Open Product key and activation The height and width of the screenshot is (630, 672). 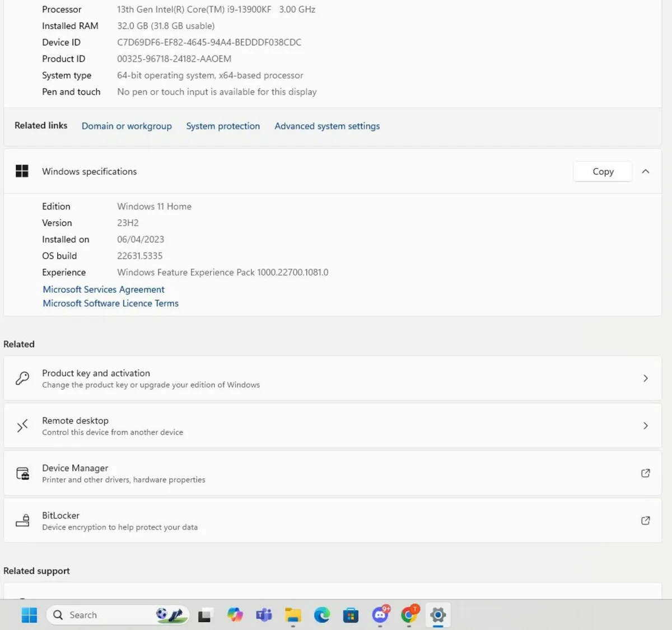pyautogui.click(x=333, y=378)
